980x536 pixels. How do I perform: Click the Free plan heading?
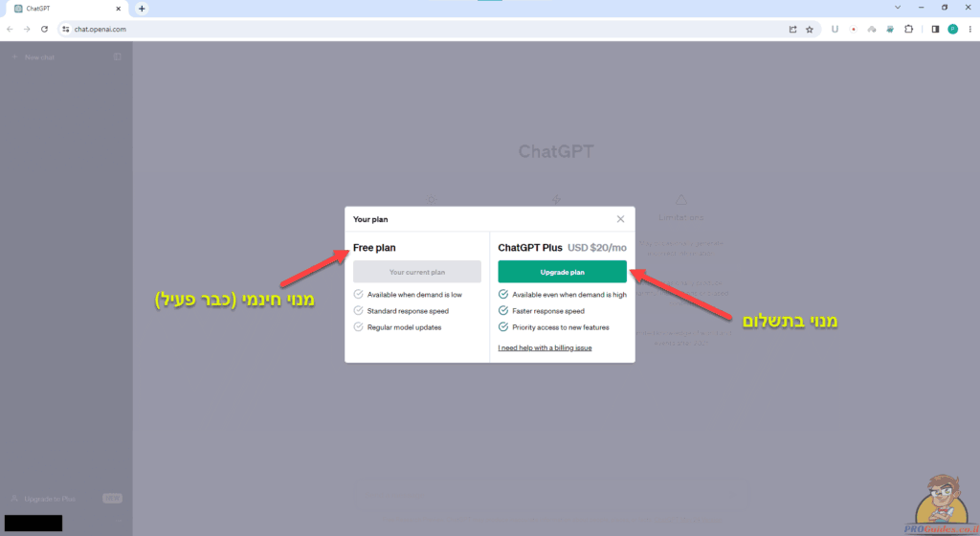(x=374, y=248)
